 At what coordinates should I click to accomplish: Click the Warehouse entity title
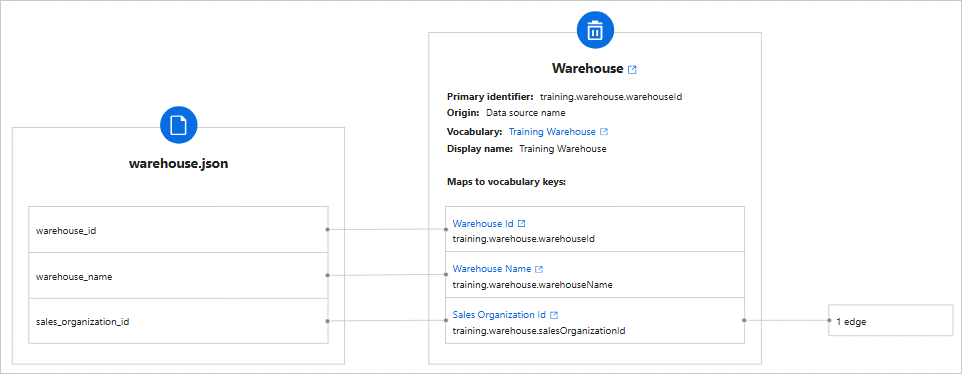tap(588, 68)
